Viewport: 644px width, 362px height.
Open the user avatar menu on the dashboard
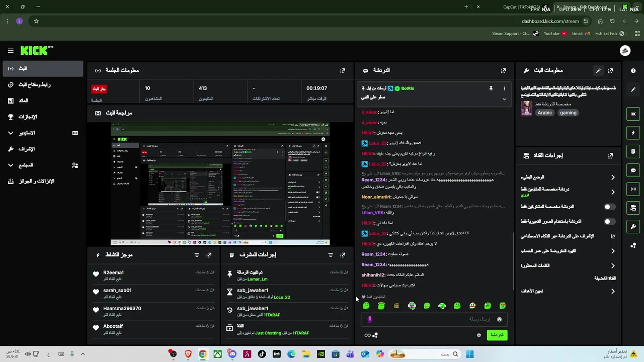pyautogui.click(x=625, y=50)
